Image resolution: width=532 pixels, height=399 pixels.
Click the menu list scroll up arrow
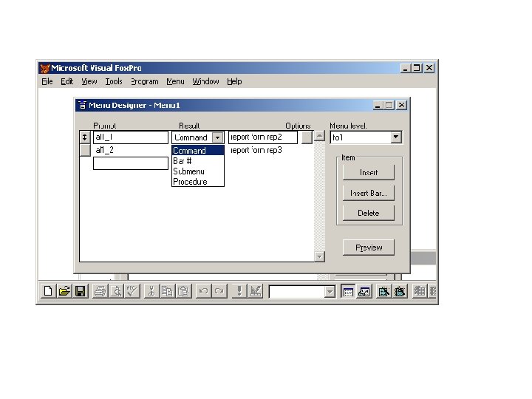[x=319, y=136]
